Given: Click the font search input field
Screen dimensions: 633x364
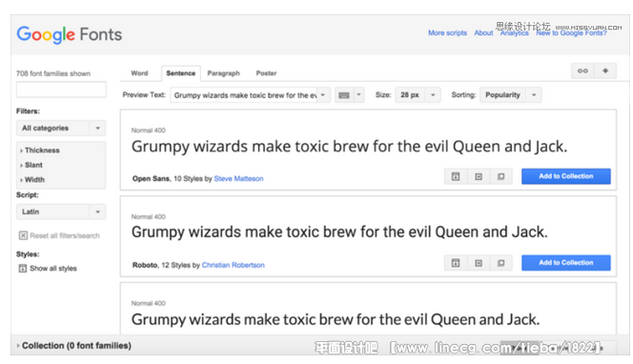Looking at the screenshot, I should pos(61,90).
